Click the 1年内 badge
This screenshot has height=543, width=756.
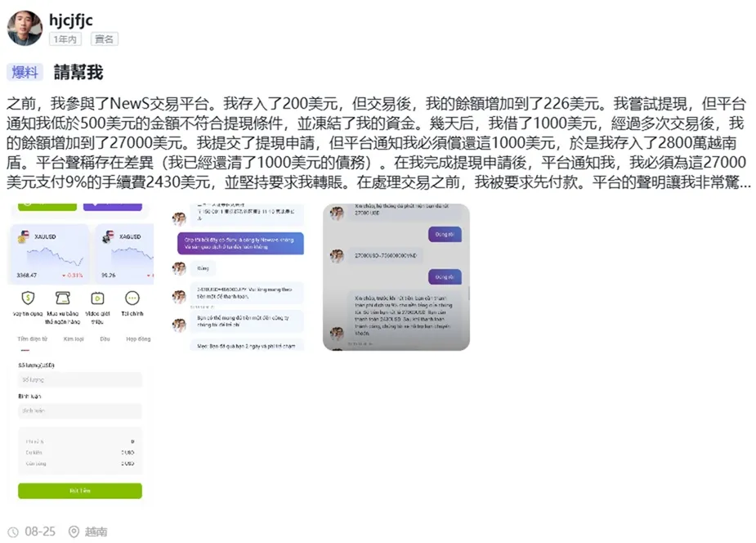(65, 39)
